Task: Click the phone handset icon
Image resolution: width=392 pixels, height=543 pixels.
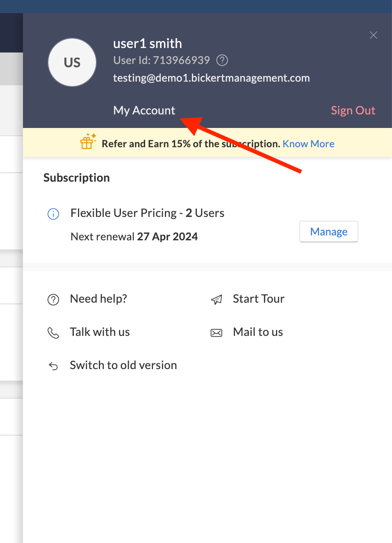Action: (53, 333)
